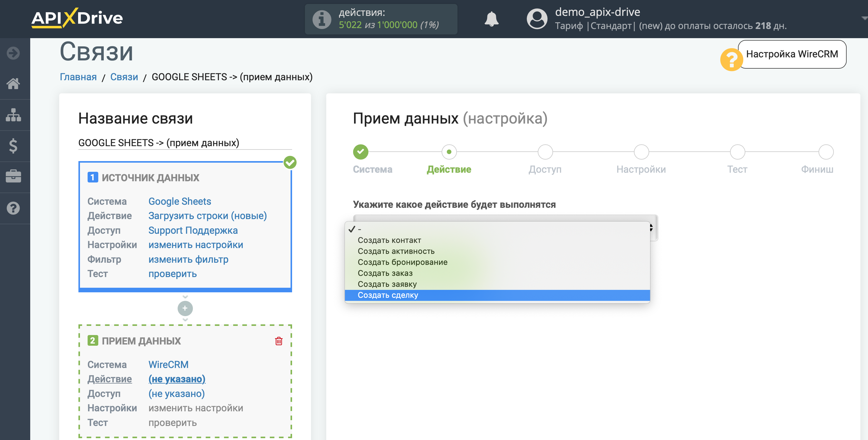Click receiver 'изменить настройки' text

pos(196,408)
